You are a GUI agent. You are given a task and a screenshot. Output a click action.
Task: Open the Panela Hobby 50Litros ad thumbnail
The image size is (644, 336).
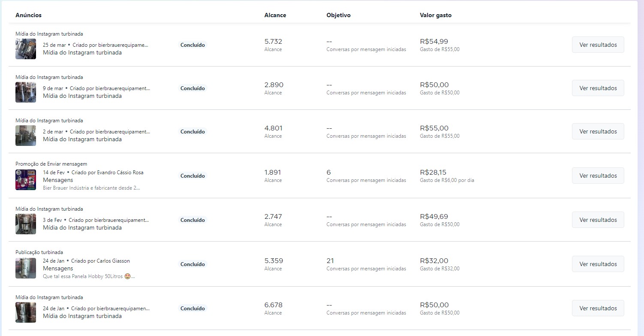(x=26, y=268)
